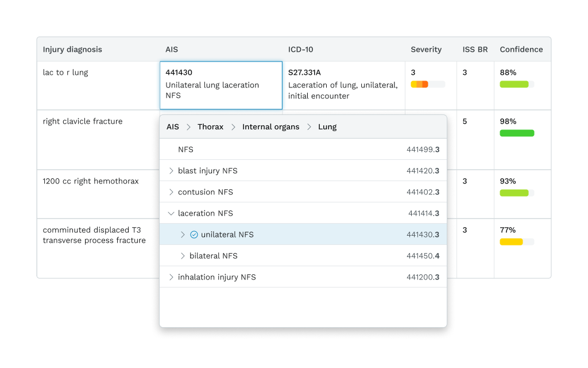This screenshot has height=368, width=588.
Task: Click the AIS 441430 code cell
Action: click(x=221, y=85)
